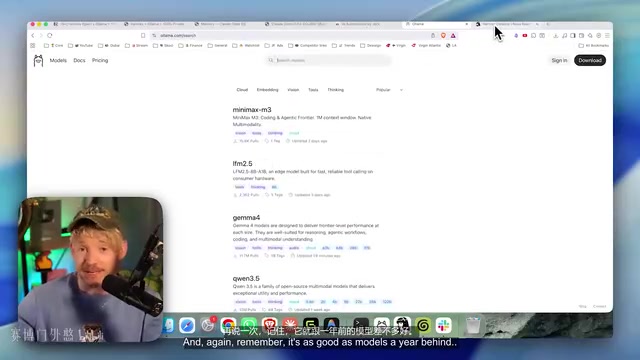
Task: Open Brave browser from the Dock
Action: tap(269, 325)
